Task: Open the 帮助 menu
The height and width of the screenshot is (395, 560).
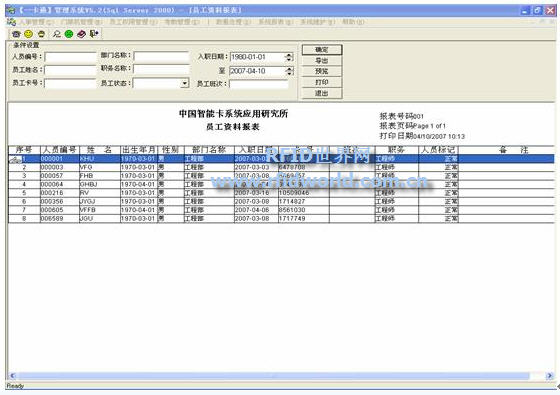Action: pos(352,22)
